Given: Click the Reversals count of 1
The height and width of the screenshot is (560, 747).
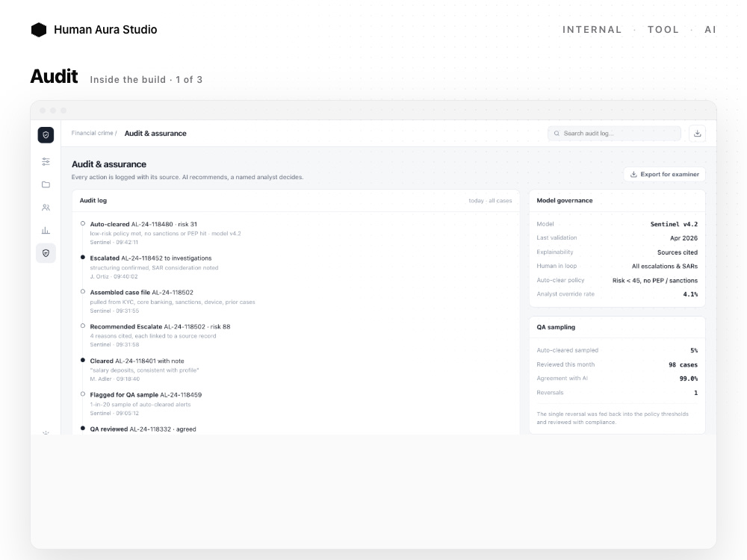Looking at the screenshot, I should tap(695, 393).
